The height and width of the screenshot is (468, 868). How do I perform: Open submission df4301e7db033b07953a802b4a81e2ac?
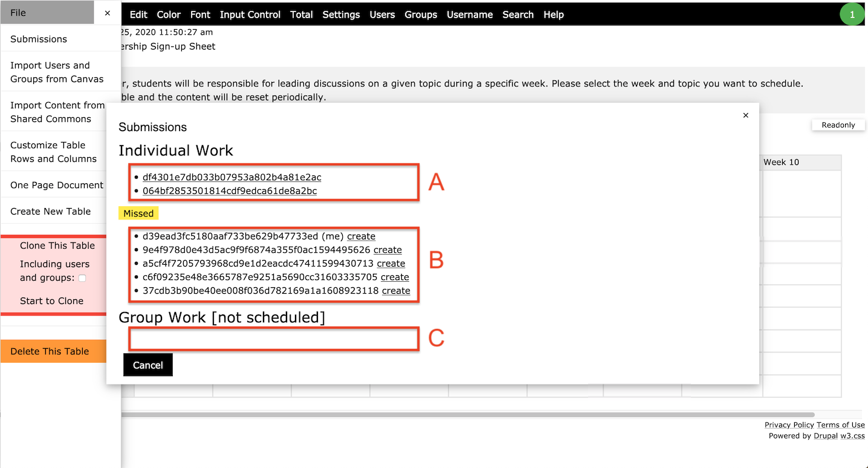coord(232,177)
